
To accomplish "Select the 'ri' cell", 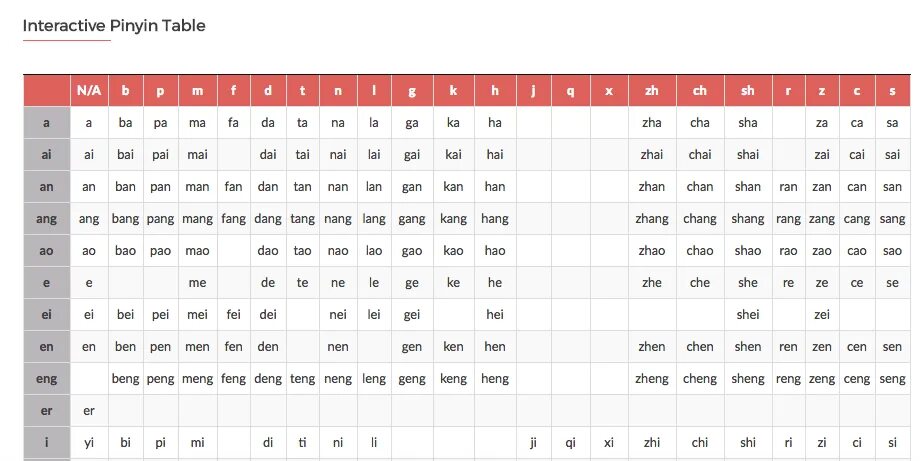I will (x=789, y=443).
